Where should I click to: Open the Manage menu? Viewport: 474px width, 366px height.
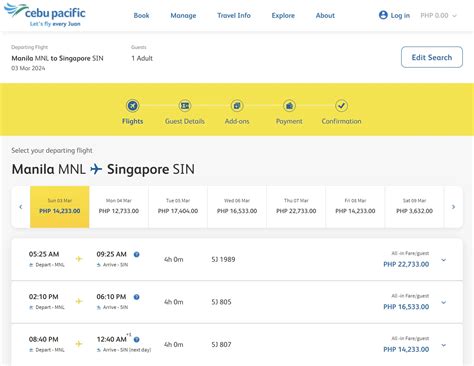[x=183, y=15]
